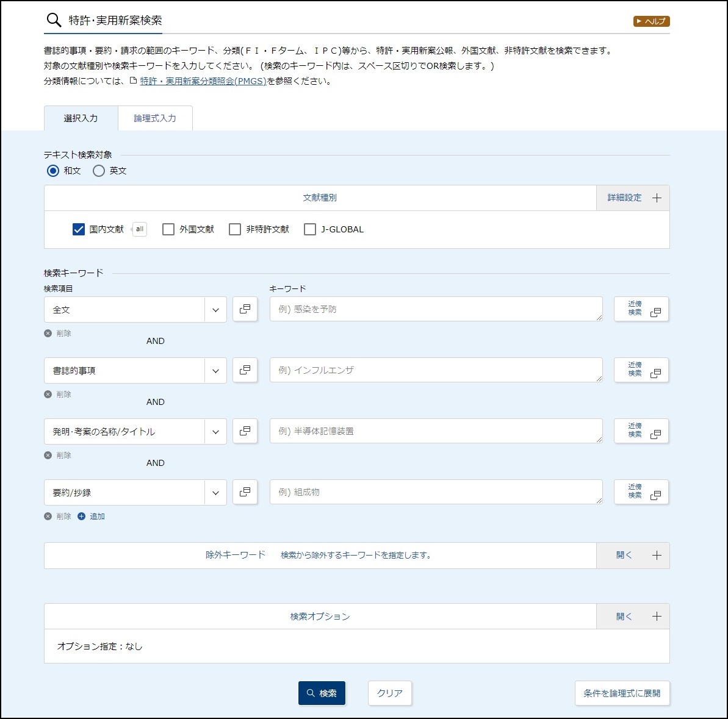728x719 pixels.
Task: Open the 全文 search item dropdown
Action: pyautogui.click(x=215, y=310)
